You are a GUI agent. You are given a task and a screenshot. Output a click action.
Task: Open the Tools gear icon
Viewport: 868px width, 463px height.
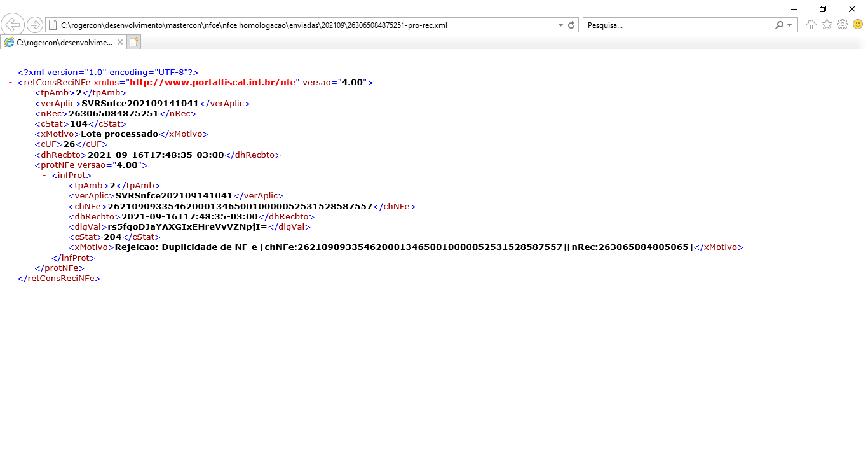pos(843,25)
